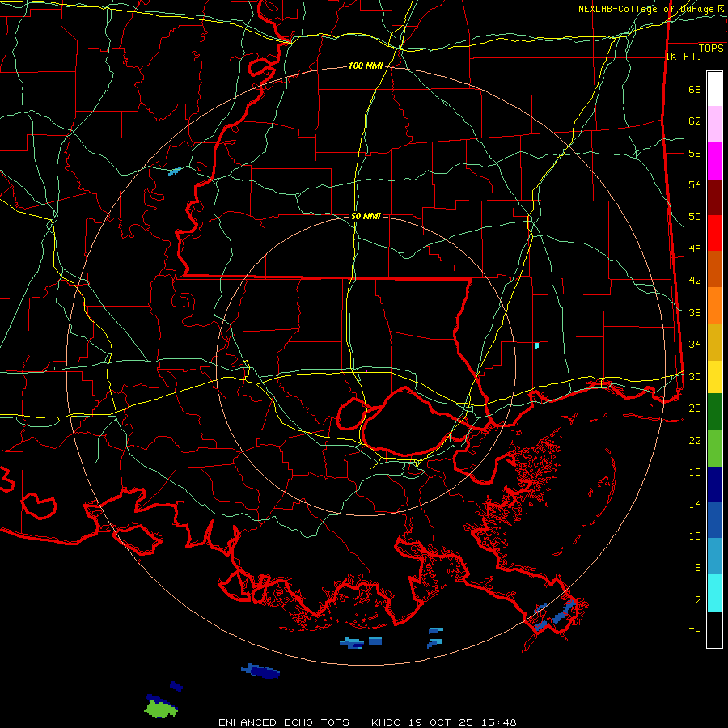Viewport: 728px width, 728px height.
Task: Click the 100 NMI range ring label
Action: point(366,66)
